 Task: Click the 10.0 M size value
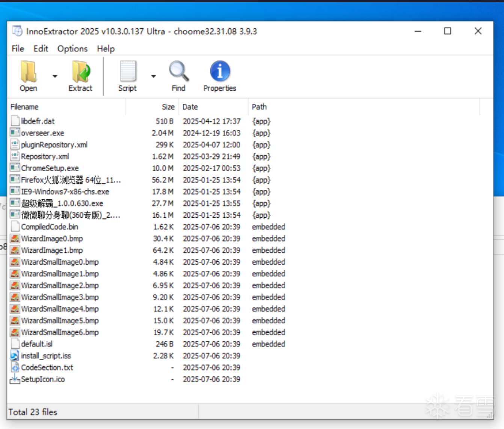[163, 168]
